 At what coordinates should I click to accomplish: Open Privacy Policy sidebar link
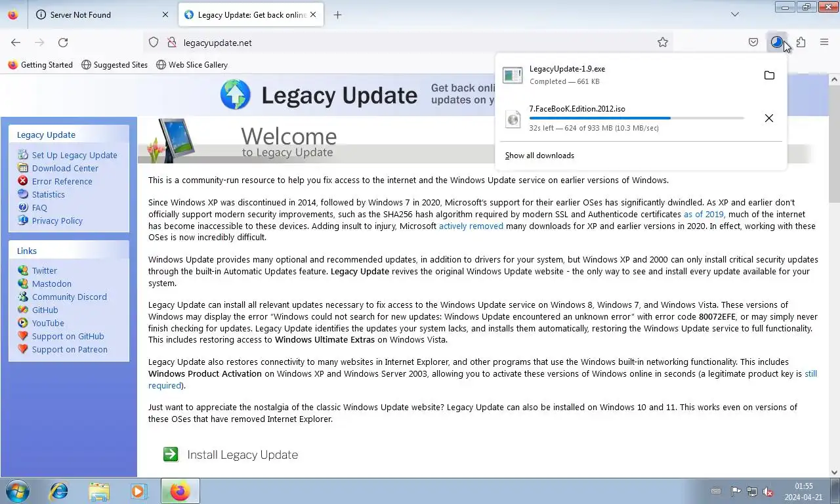point(57,220)
